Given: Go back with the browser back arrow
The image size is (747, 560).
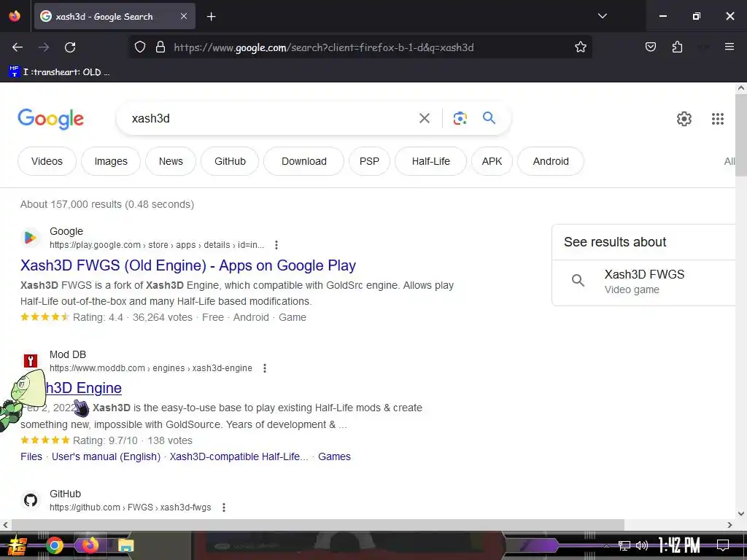Looking at the screenshot, I should coord(18,47).
